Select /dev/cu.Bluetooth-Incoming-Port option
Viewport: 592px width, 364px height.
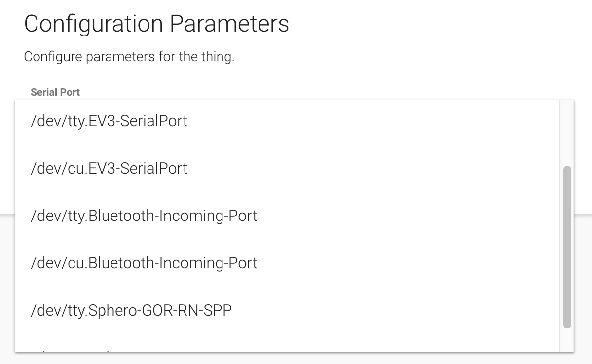(144, 263)
